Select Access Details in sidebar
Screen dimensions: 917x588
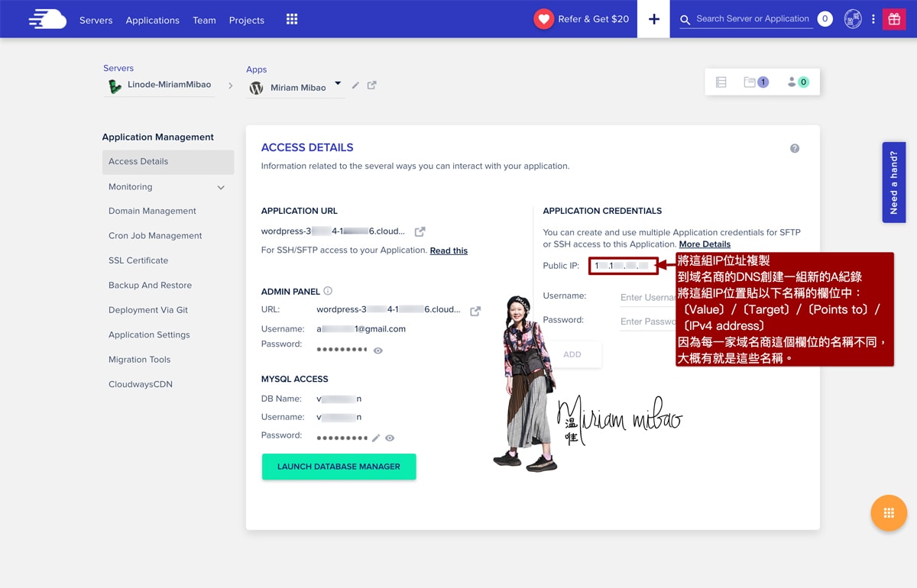168,162
